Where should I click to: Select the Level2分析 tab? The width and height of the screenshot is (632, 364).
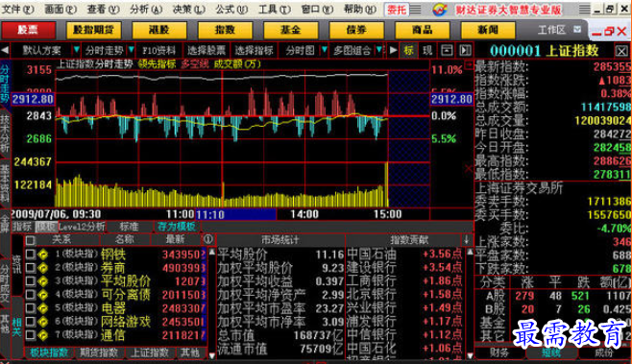(x=82, y=227)
